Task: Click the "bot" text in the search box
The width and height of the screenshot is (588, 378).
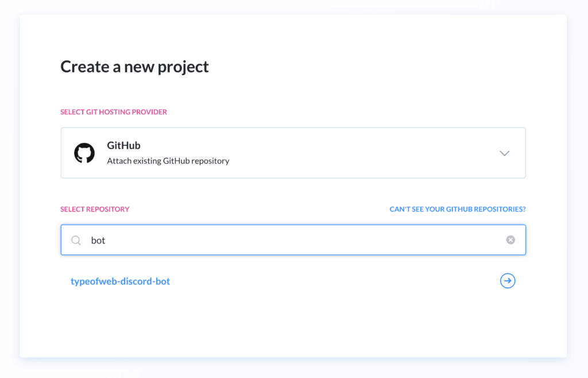Action: pyautogui.click(x=98, y=240)
